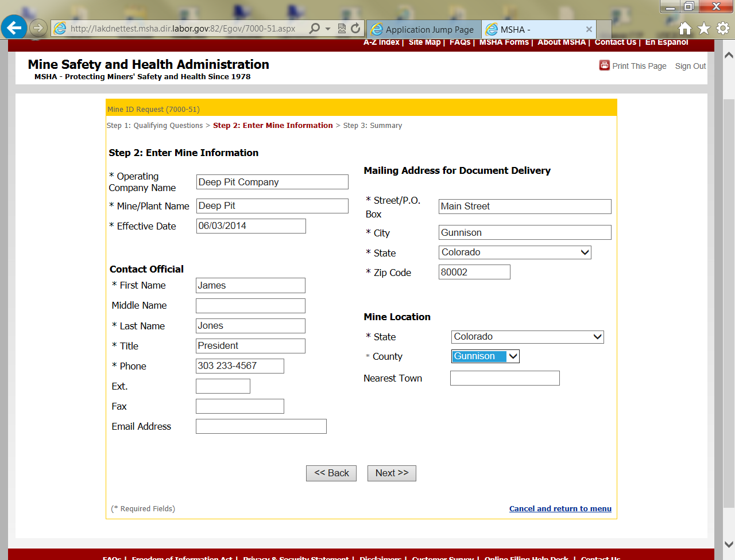Image resolution: width=735 pixels, height=560 pixels.
Task: Open the FAQs link in top menu
Action: (459, 42)
